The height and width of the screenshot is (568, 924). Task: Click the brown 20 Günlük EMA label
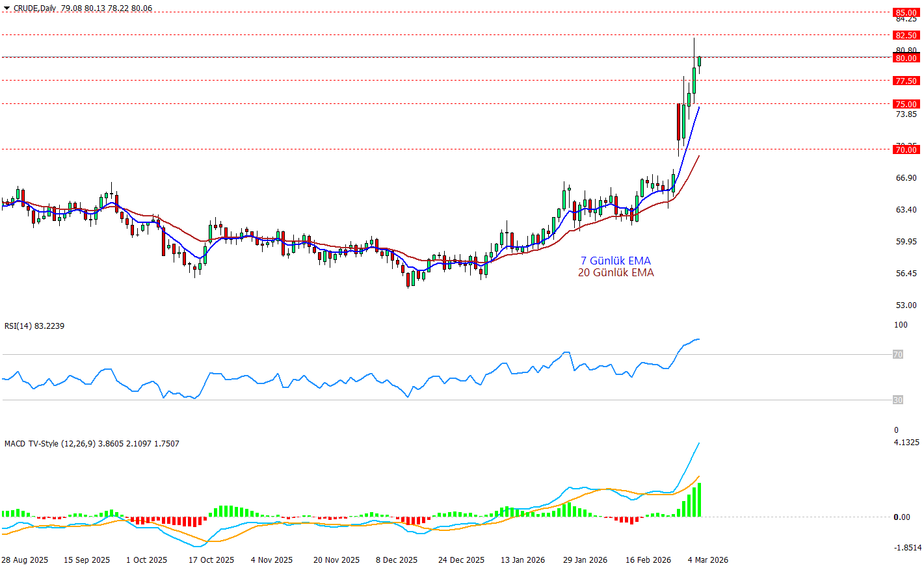[x=615, y=272]
